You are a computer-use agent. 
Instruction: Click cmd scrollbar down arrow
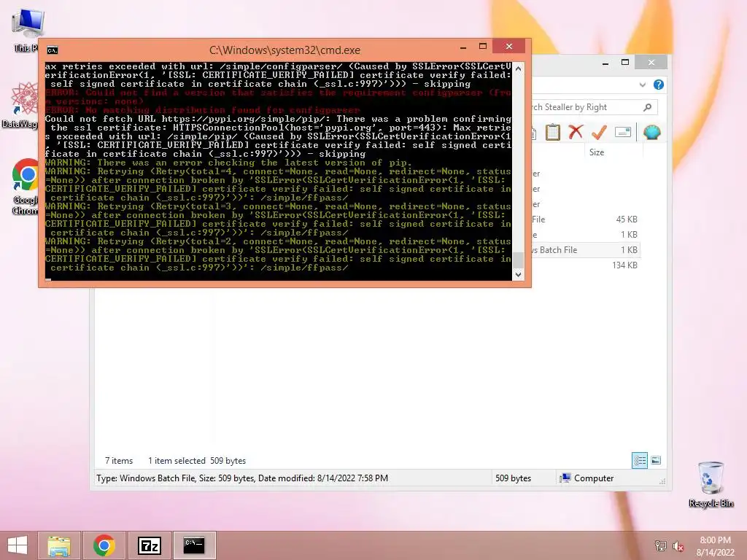click(x=518, y=275)
